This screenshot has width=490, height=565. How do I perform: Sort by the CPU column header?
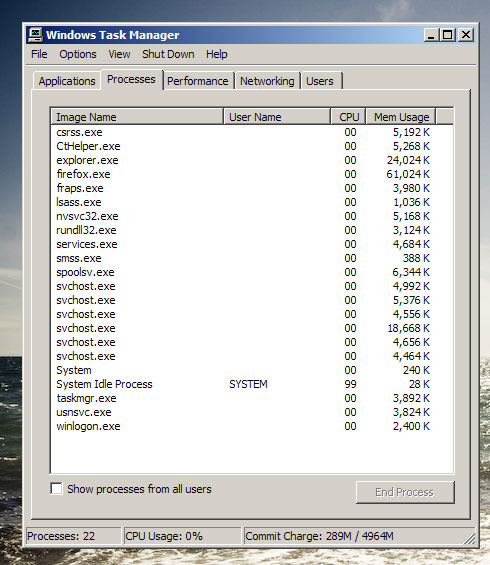click(x=348, y=117)
